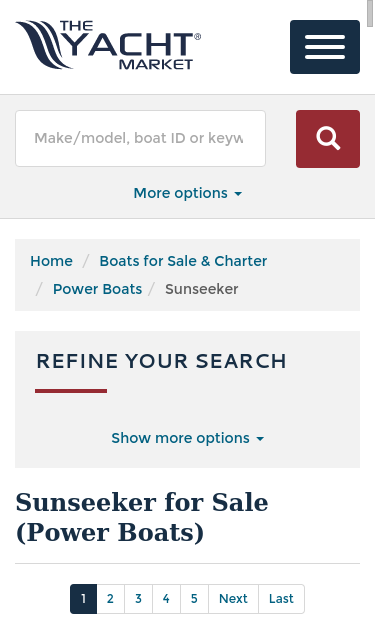Open Boats for Sale & Charter breadcrumb
The width and height of the screenshot is (375, 627).
tap(183, 261)
